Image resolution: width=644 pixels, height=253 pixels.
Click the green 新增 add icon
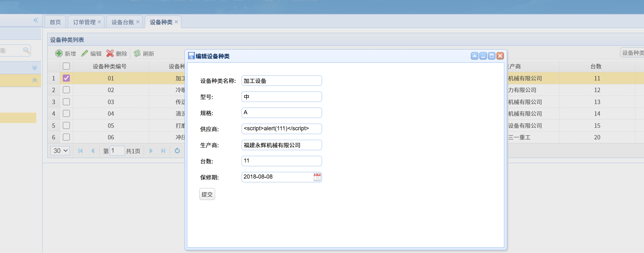point(59,53)
